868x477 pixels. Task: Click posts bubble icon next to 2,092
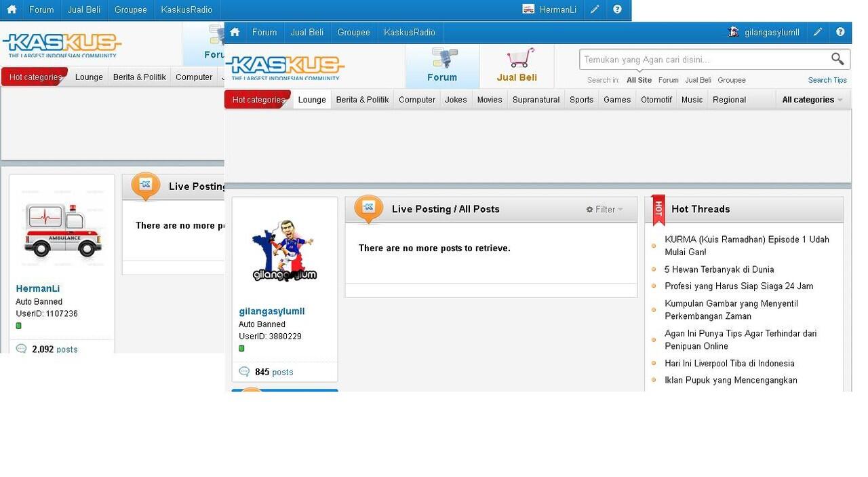tap(21, 349)
